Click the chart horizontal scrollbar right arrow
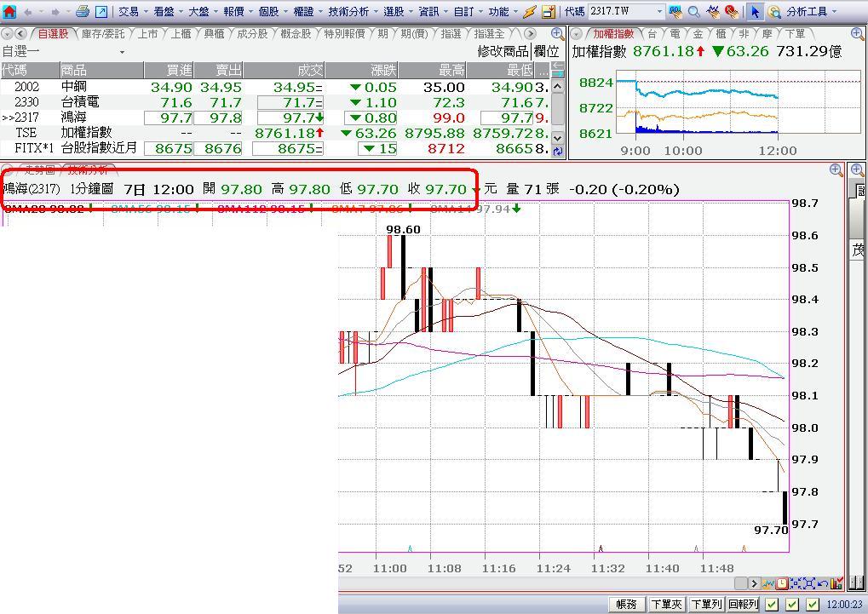 click(754, 583)
